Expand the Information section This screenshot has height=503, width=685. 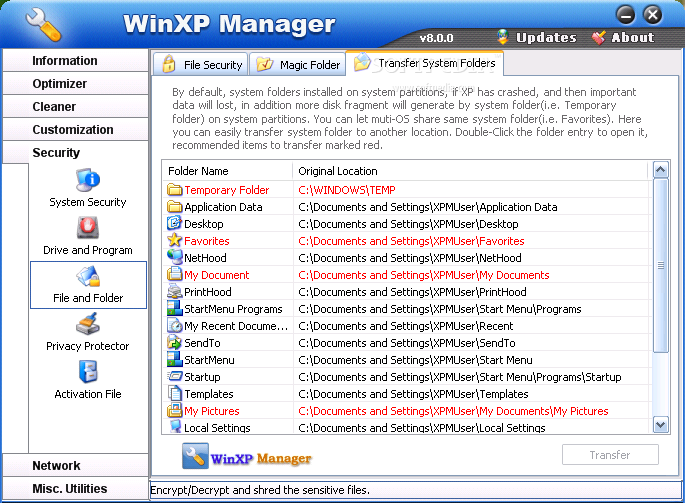pyautogui.click(x=75, y=60)
